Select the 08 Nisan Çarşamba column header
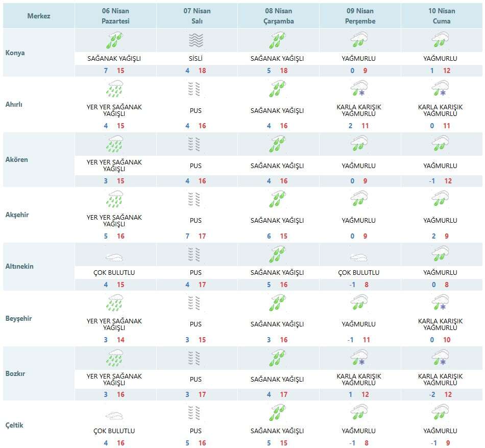 coord(277,16)
